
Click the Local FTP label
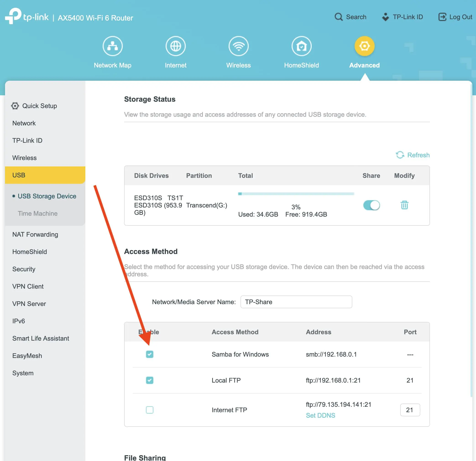point(226,380)
